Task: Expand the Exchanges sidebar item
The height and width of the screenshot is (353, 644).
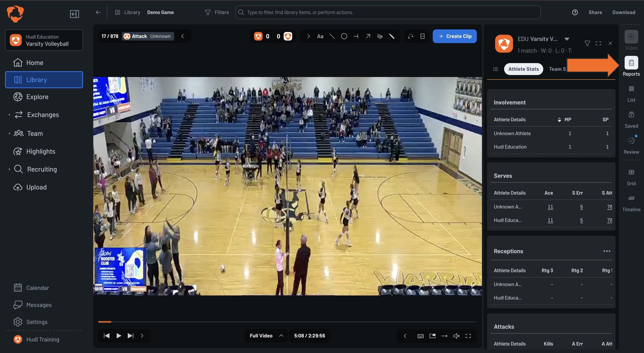Action: point(9,115)
